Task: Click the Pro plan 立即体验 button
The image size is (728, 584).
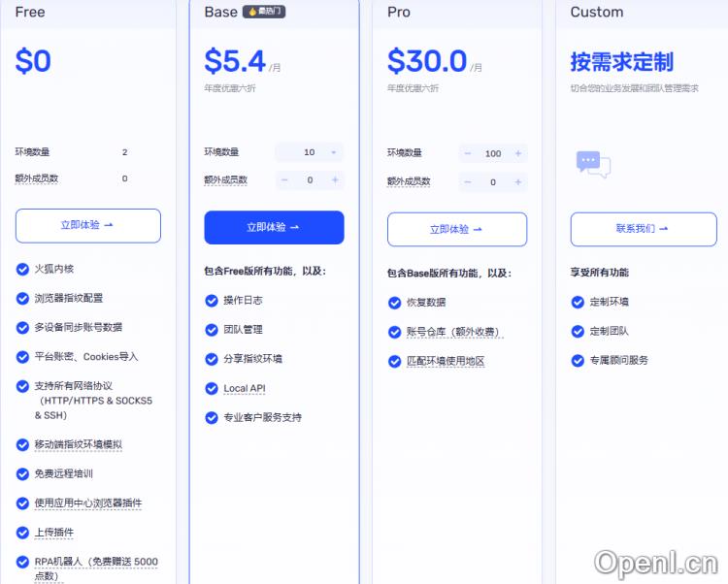Action: pyautogui.click(x=456, y=230)
